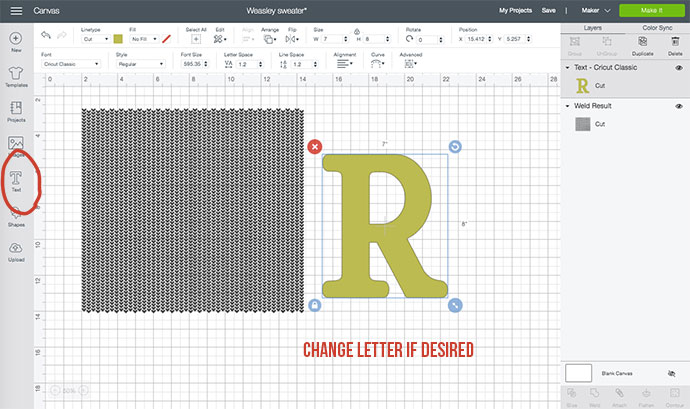Collapse the Text - Cricut Classic layer group
The height and width of the screenshot is (409, 690).
[x=567, y=68]
